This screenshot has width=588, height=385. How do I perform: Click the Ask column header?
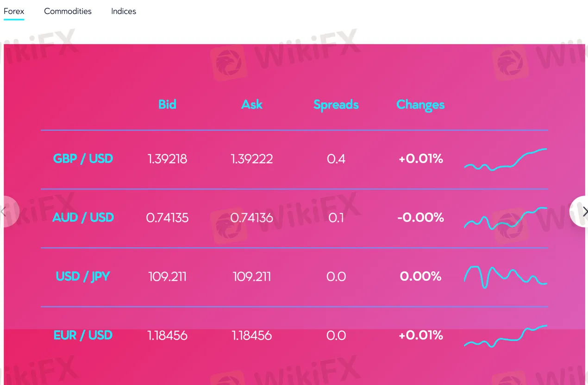(x=252, y=104)
